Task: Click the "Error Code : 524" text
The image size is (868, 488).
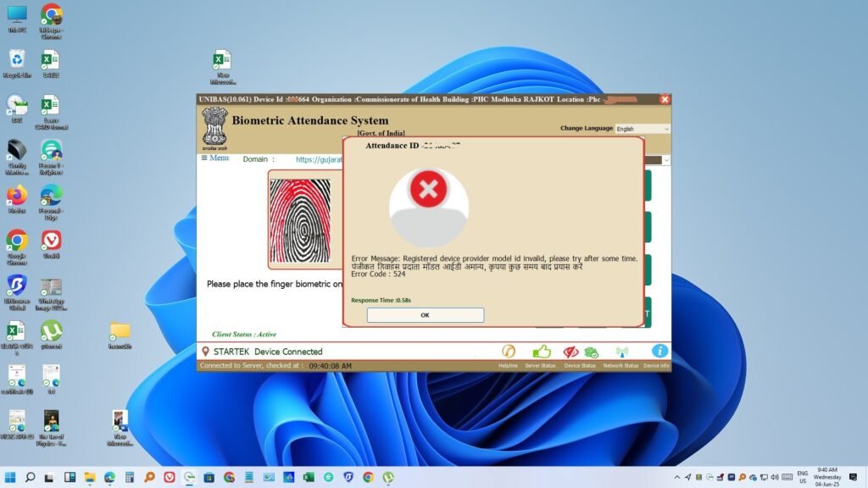Action: [x=378, y=274]
